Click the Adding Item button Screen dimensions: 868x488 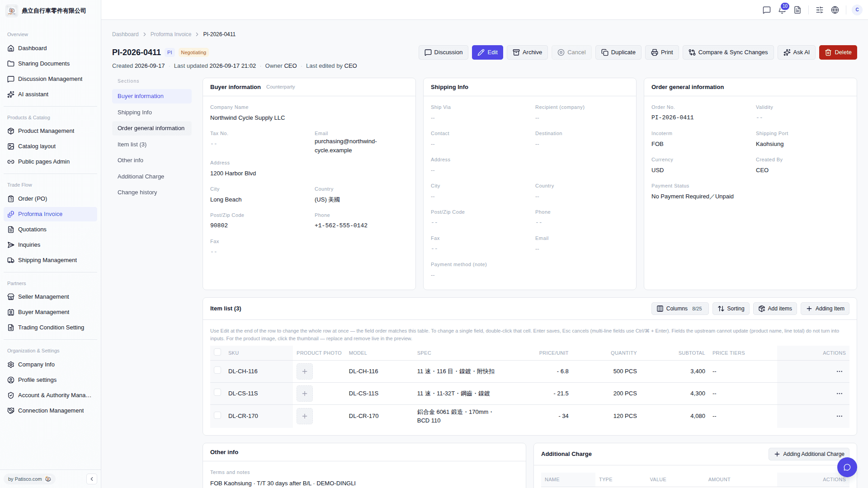coord(825,309)
